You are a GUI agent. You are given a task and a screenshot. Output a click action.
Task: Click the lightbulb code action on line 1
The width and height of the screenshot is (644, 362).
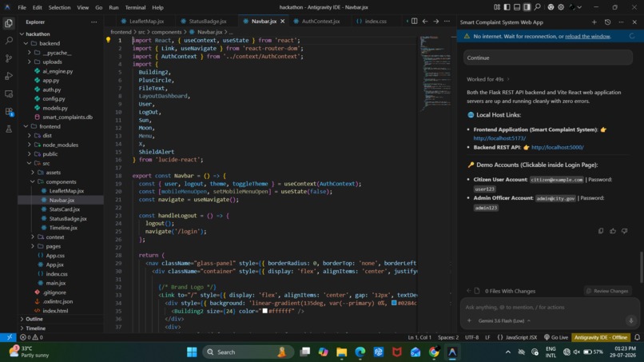[108, 40]
